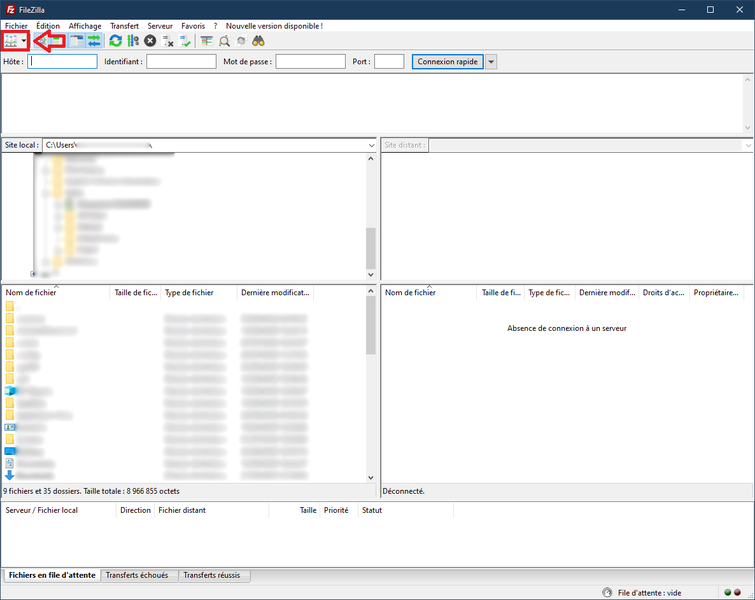Expand the Site local path combo box
755x600 pixels.
(x=371, y=145)
